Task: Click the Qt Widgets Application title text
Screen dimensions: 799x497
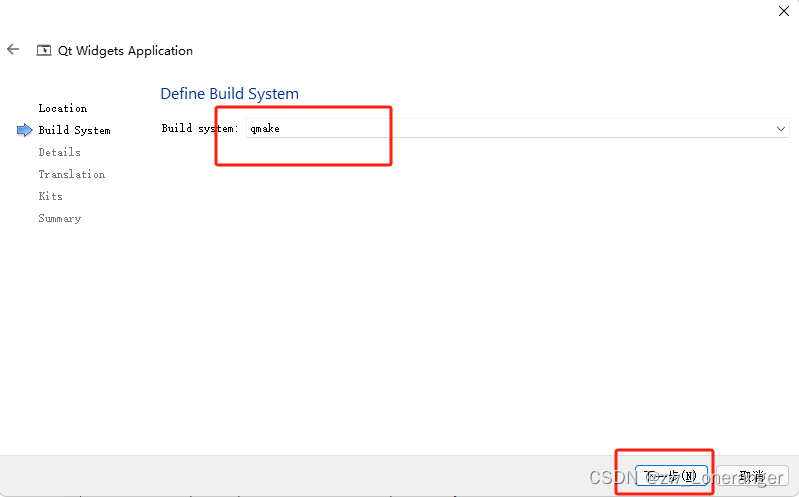Action: pyautogui.click(x=125, y=51)
